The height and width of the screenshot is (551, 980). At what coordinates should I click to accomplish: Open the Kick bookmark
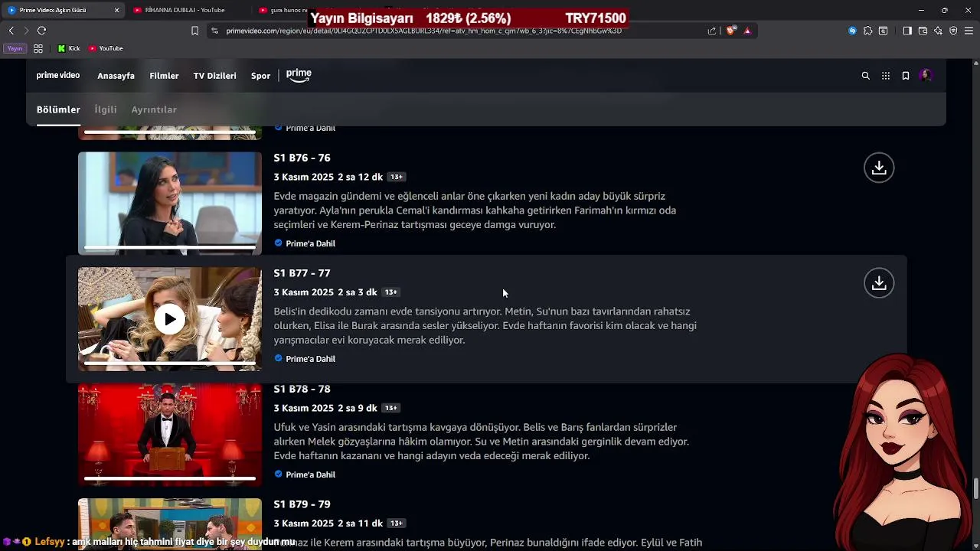click(x=68, y=48)
